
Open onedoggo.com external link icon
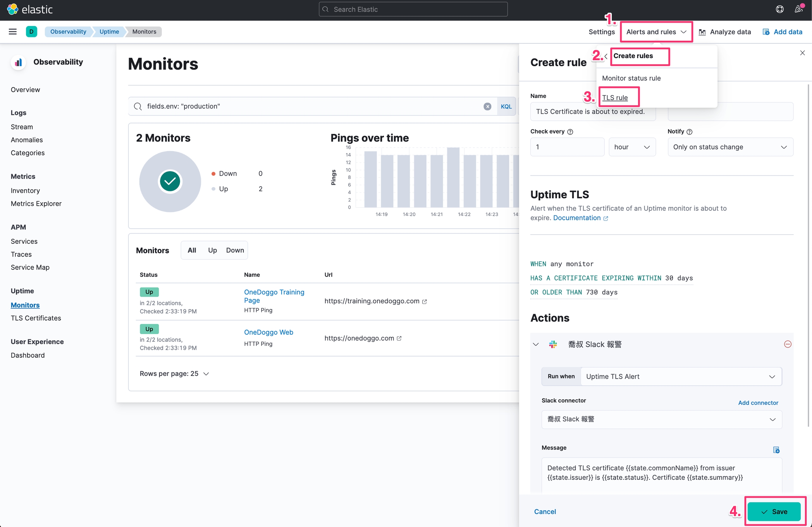[399, 338]
